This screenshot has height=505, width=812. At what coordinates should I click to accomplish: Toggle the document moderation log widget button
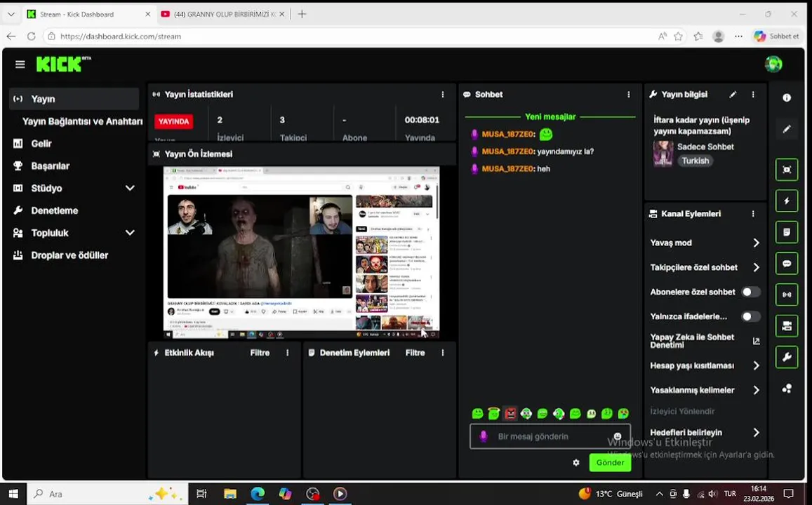point(787,232)
